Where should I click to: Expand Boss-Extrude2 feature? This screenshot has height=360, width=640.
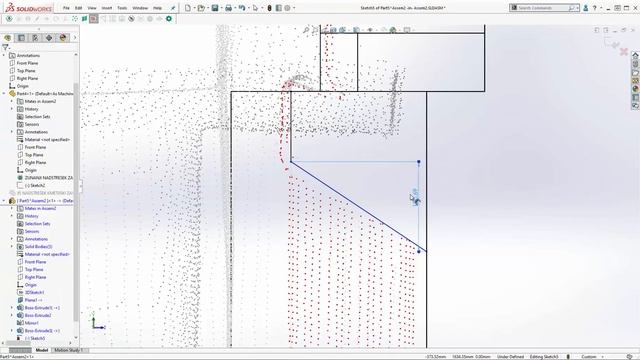(x=12, y=316)
